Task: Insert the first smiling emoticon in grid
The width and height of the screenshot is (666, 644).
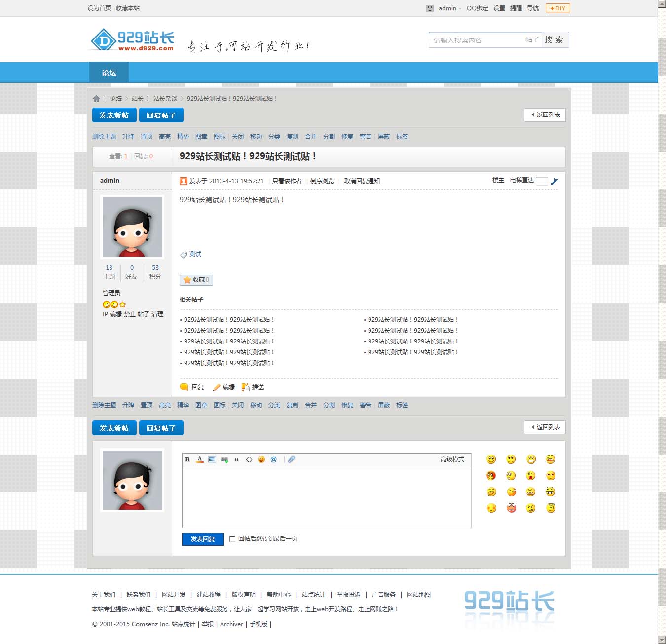Action: 491,459
